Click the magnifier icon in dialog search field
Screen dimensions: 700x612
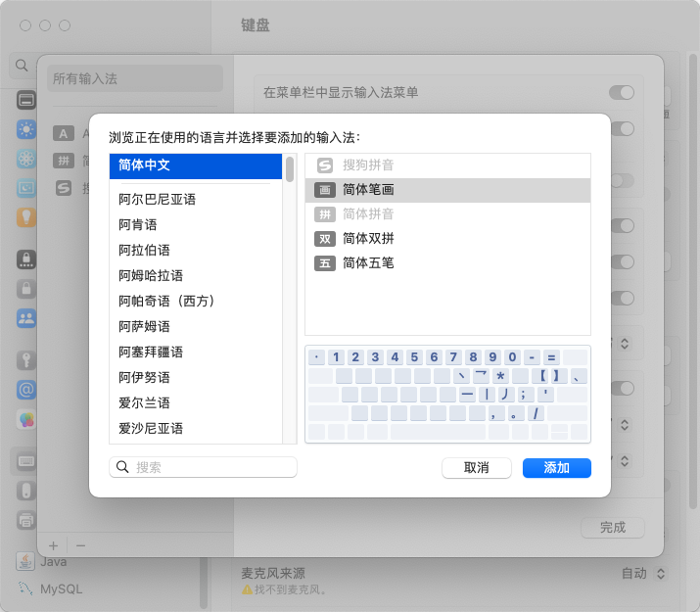click(x=122, y=467)
